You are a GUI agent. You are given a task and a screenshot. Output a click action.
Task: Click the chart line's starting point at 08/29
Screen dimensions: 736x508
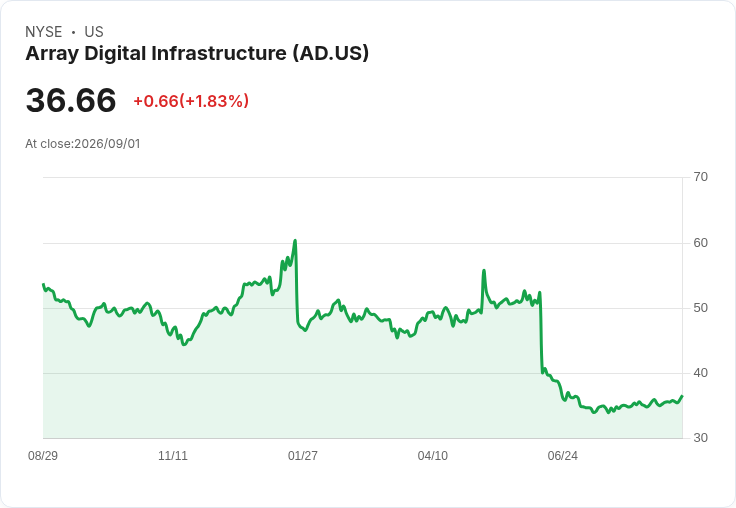pyautogui.click(x=43, y=285)
